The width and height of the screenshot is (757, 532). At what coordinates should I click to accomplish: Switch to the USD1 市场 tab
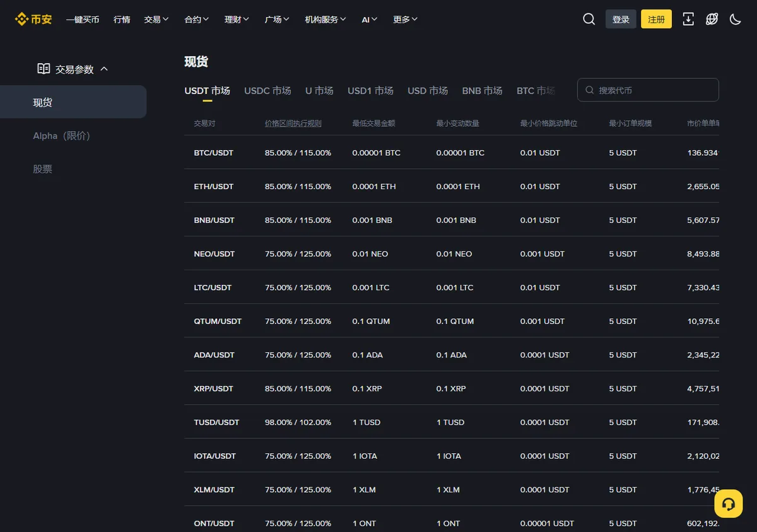[370, 91]
